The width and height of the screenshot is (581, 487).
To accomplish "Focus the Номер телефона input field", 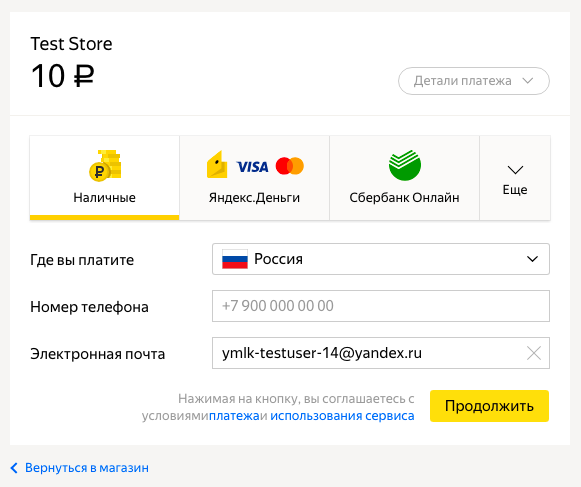I will point(381,306).
